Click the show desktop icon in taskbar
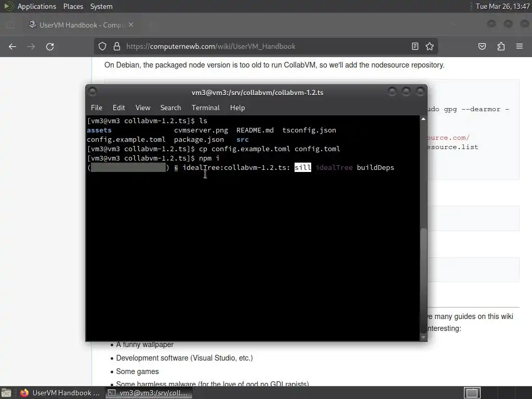 click(x=6, y=393)
